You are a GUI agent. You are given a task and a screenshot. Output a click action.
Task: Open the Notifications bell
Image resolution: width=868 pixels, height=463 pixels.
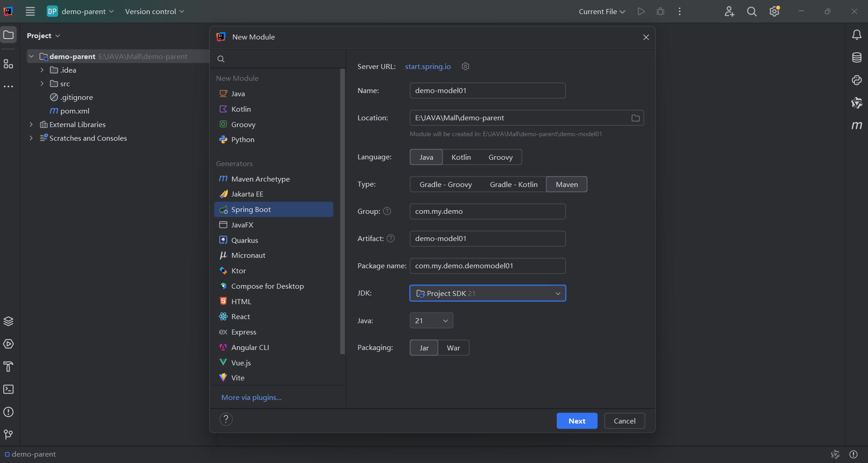click(x=857, y=35)
